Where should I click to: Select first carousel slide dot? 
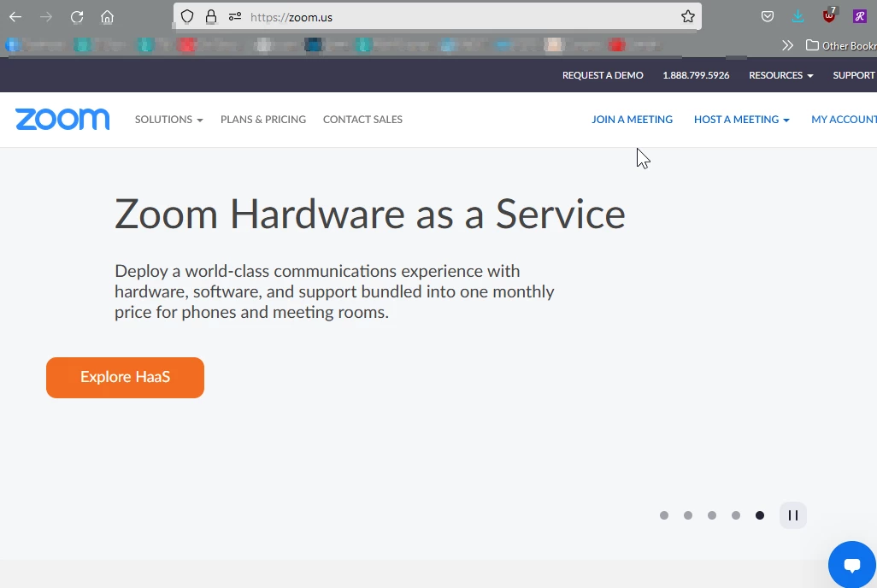664,515
